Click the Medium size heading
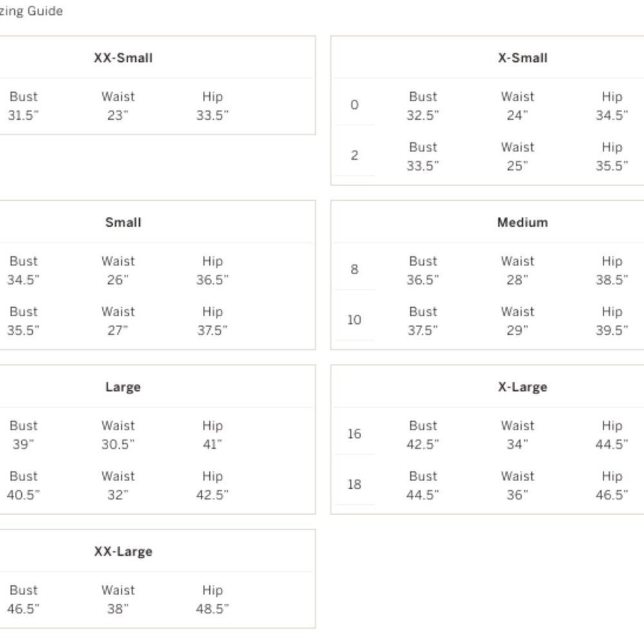The width and height of the screenshot is (644, 644). [522, 222]
